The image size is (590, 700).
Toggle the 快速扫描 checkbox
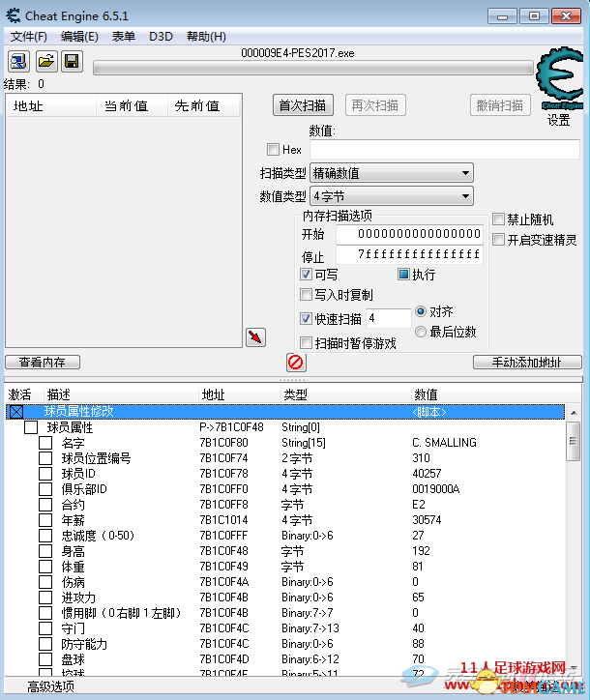point(306,319)
